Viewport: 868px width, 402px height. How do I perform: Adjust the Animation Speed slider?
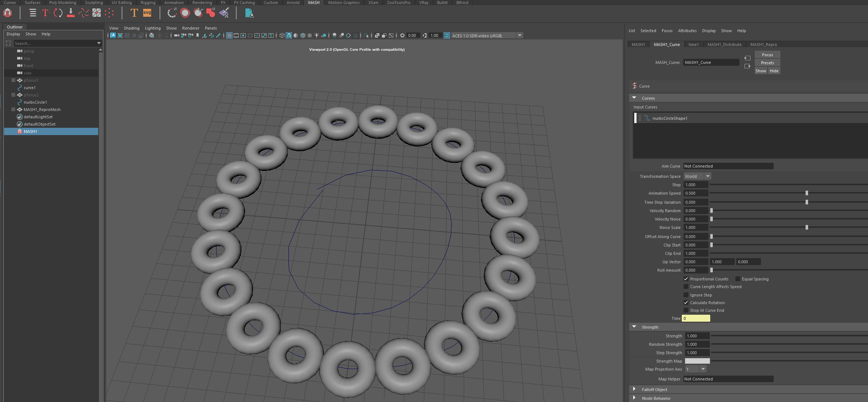[807, 193]
